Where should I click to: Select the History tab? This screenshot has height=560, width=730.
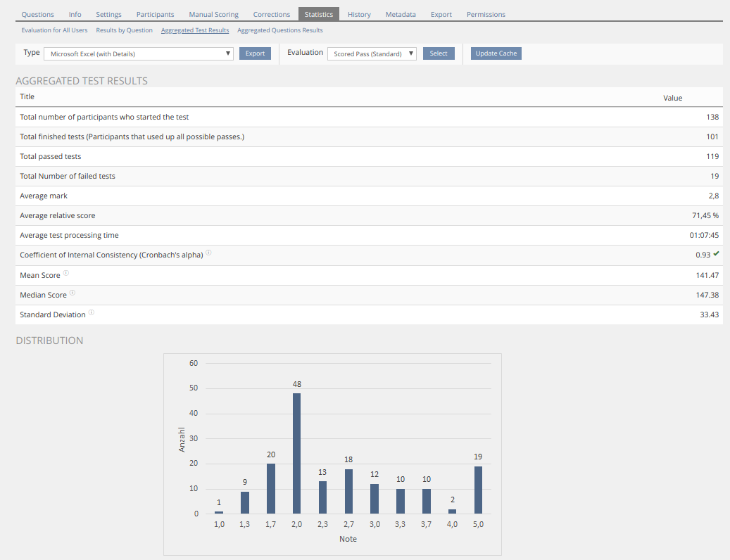click(x=359, y=14)
